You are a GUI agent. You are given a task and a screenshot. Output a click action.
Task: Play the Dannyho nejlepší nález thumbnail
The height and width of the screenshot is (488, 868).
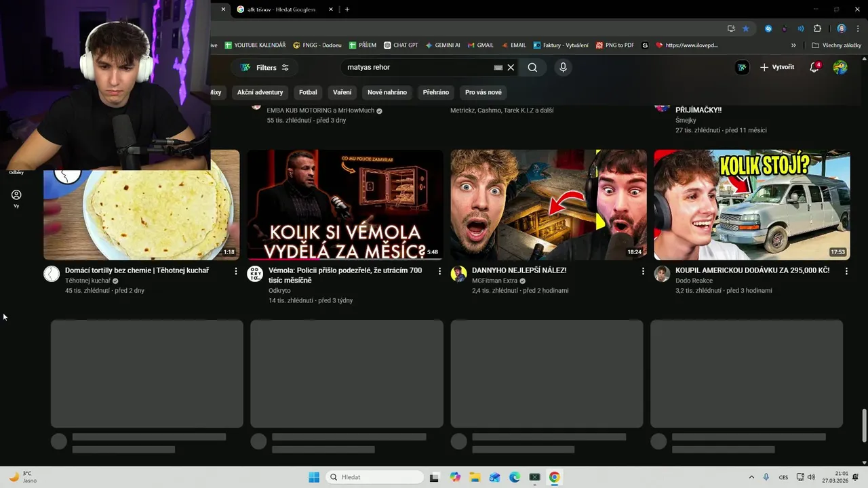[549, 205]
